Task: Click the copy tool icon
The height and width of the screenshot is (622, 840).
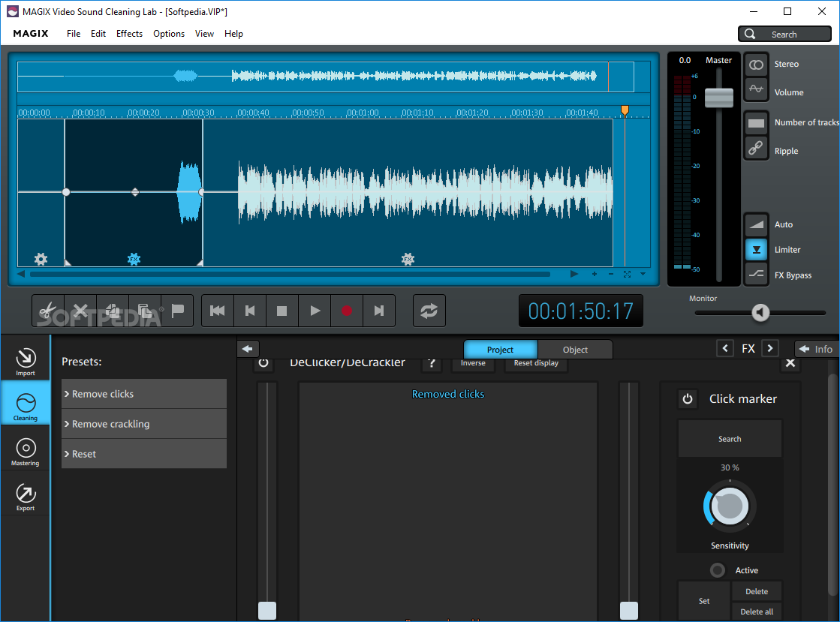Action: (x=113, y=311)
